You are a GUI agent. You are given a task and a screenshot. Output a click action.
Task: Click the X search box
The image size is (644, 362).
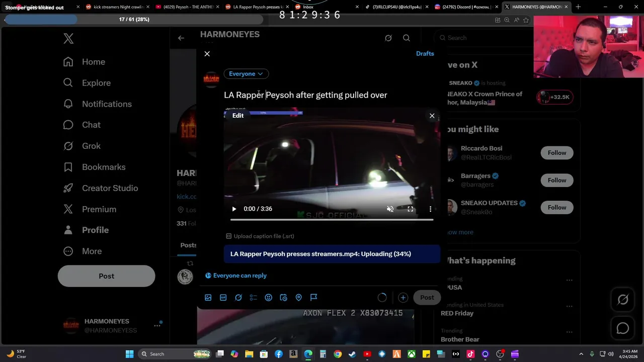(483, 38)
